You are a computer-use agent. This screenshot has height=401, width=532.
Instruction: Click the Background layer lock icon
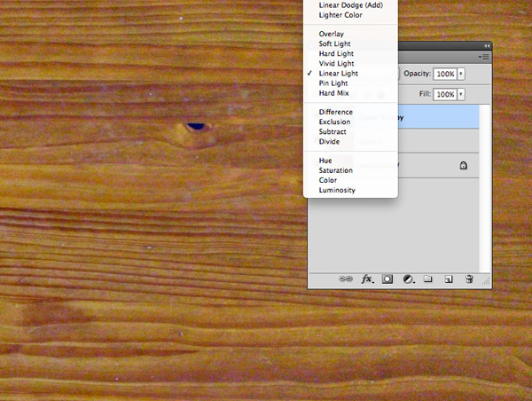[463, 166]
